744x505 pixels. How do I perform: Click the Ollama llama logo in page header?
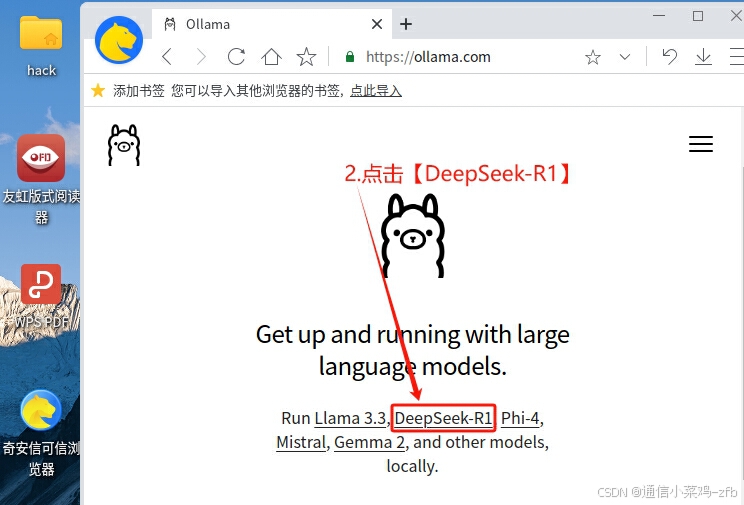point(124,145)
